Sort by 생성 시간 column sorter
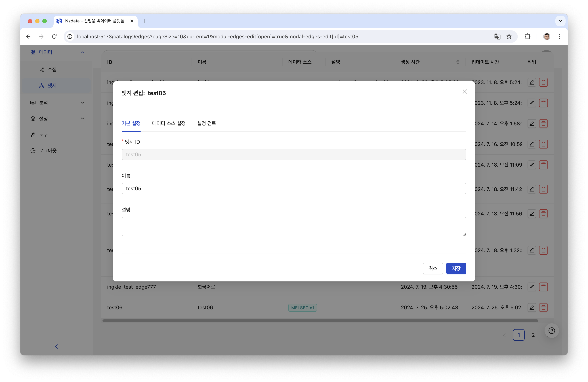The width and height of the screenshot is (588, 382). [x=457, y=62]
